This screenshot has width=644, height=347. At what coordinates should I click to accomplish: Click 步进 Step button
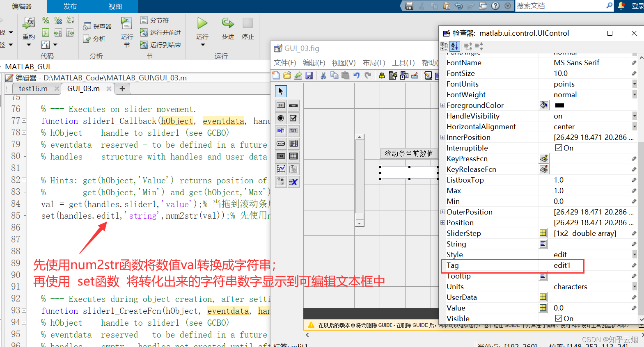pyautogui.click(x=228, y=28)
